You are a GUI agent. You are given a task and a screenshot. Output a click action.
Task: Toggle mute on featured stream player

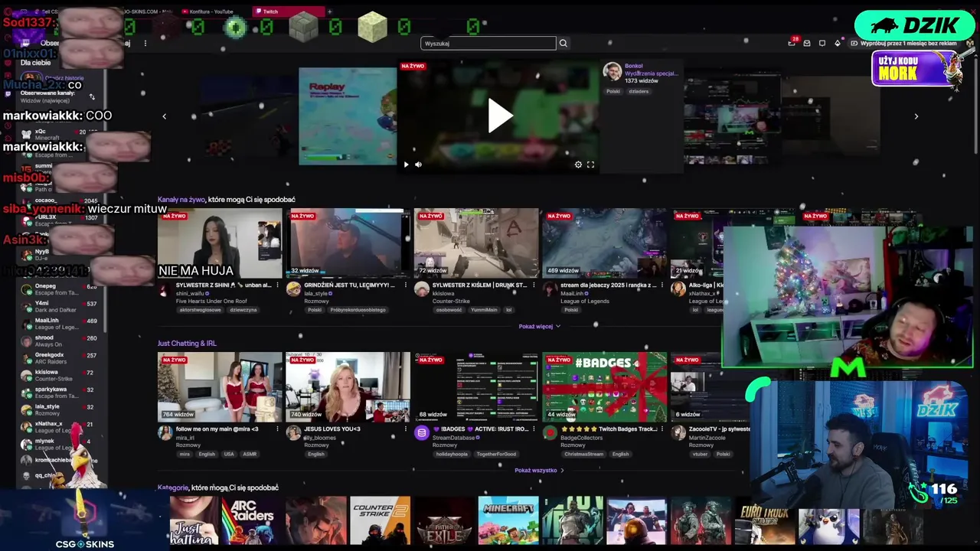(x=418, y=165)
